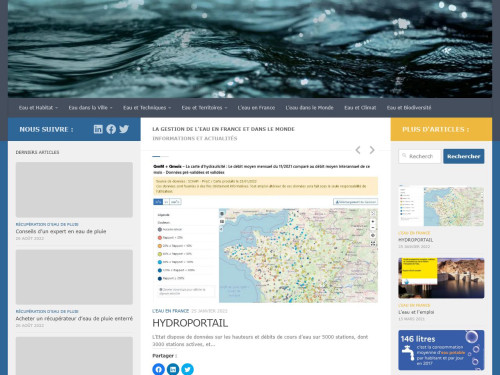Open L'eau dans le Monde menu item

(309, 108)
